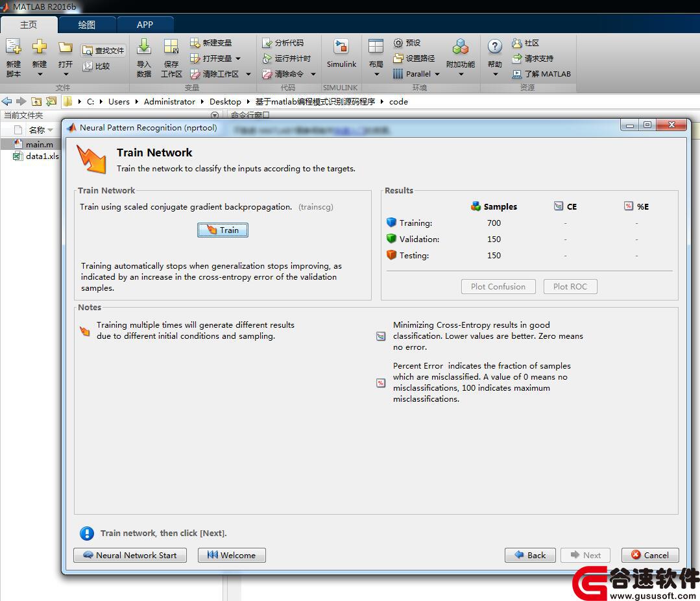700x601 pixels.
Task: Click the Plot Confusion button
Action: pyautogui.click(x=498, y=287)
